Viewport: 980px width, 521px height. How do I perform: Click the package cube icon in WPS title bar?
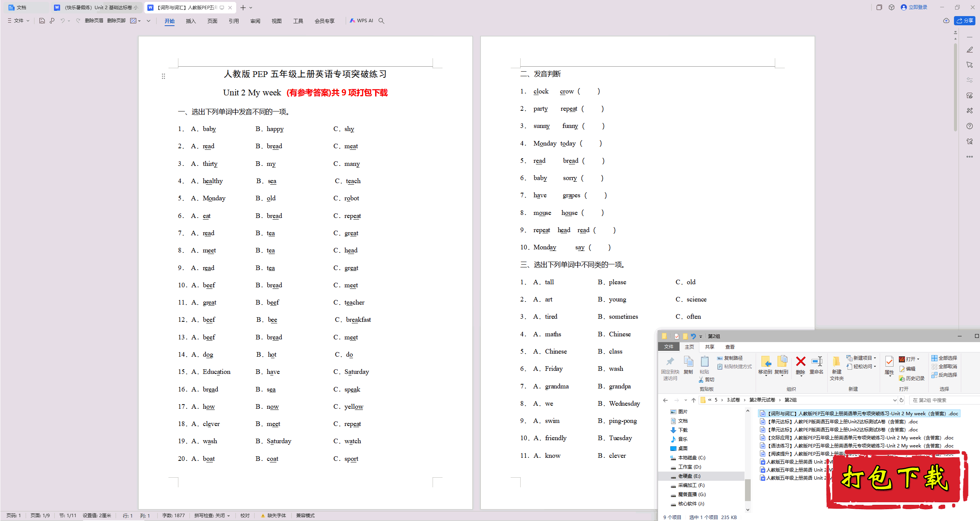pyautogui.click(x=892, y=7)
